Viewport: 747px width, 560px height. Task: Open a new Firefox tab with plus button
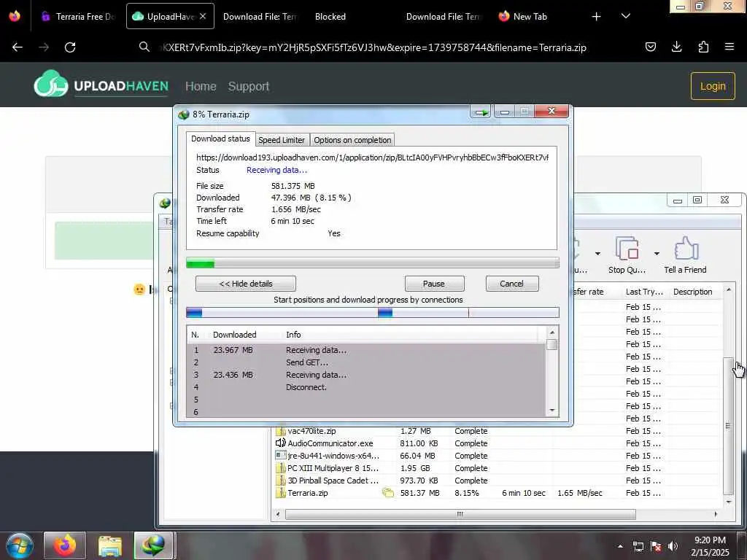coord(596,16)
